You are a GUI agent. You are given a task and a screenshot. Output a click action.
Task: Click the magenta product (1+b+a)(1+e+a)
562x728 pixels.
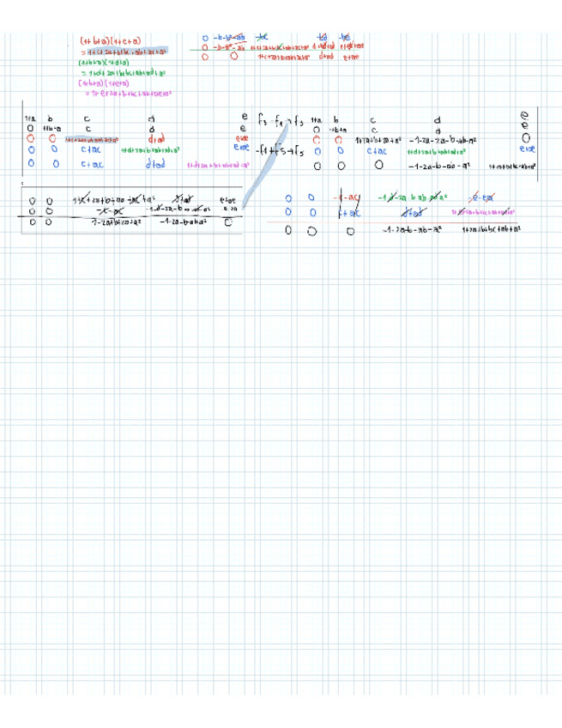(104, 83)
